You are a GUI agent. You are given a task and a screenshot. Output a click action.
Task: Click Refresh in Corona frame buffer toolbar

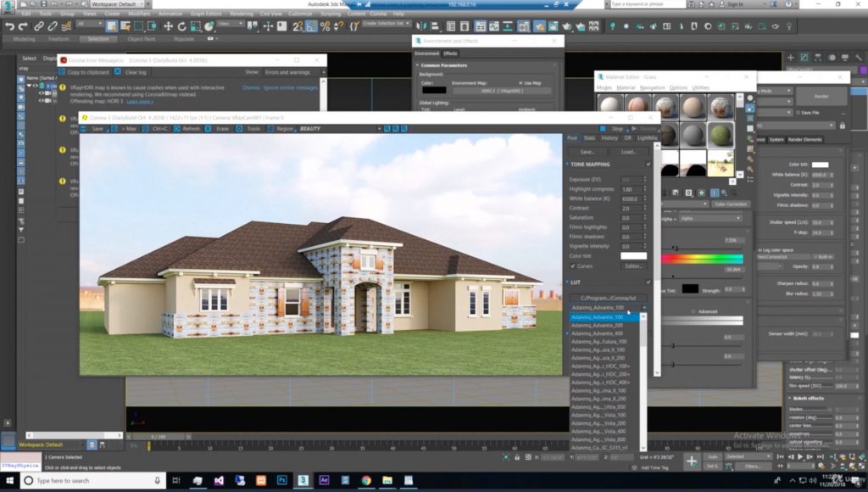(x=186, y=129)
